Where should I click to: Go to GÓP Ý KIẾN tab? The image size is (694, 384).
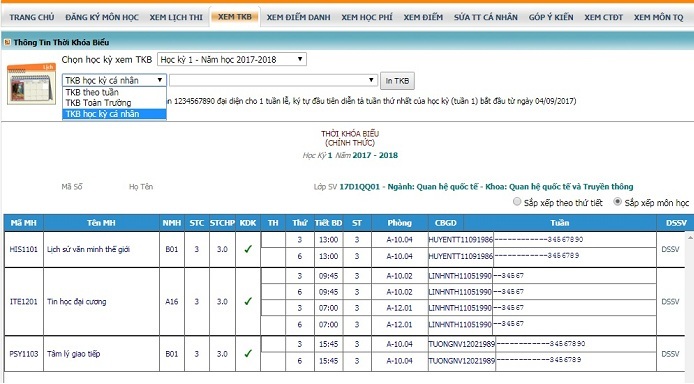[x=551, y=17]
